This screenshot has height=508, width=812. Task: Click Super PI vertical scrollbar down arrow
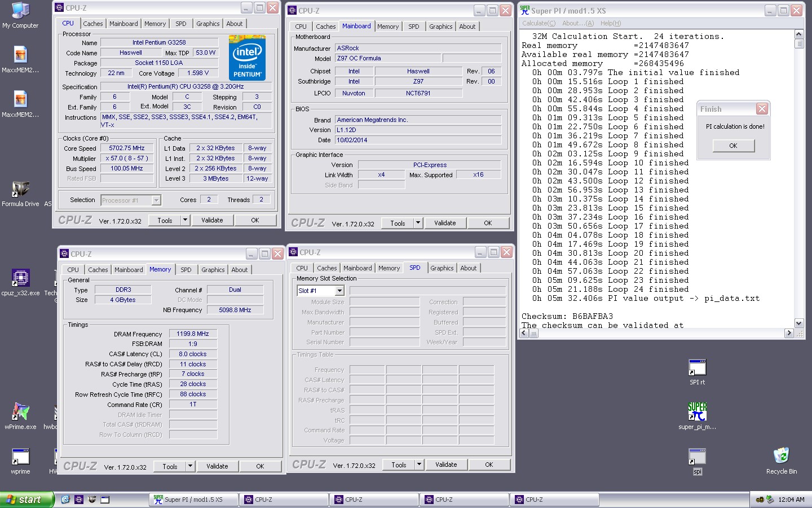click(x=799, y=323)
